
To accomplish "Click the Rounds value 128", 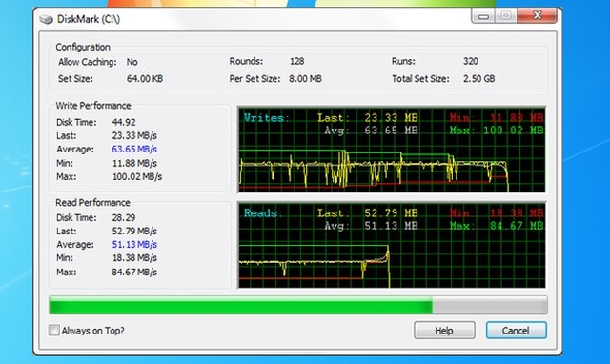I will tap(296, 61).
